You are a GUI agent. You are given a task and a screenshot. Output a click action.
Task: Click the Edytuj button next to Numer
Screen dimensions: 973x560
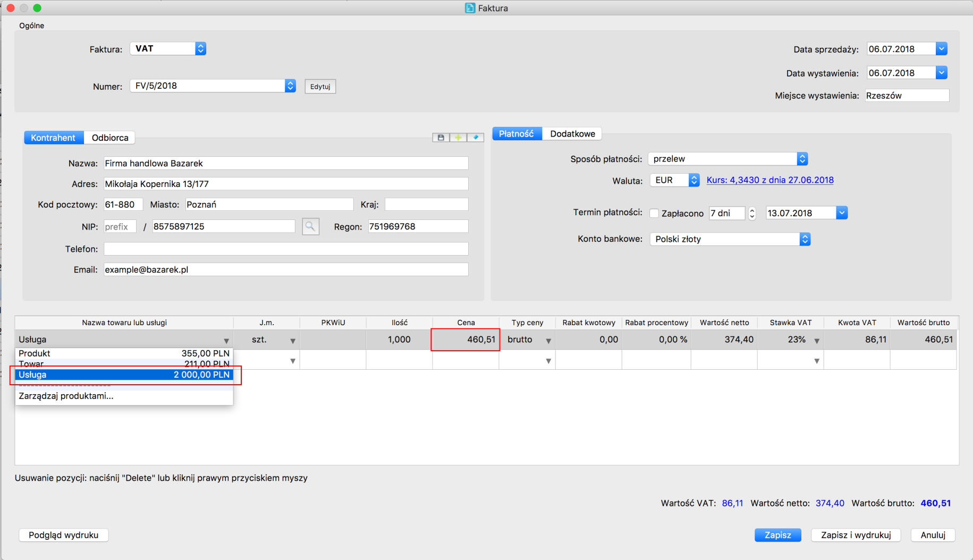(x=320, y=87)
